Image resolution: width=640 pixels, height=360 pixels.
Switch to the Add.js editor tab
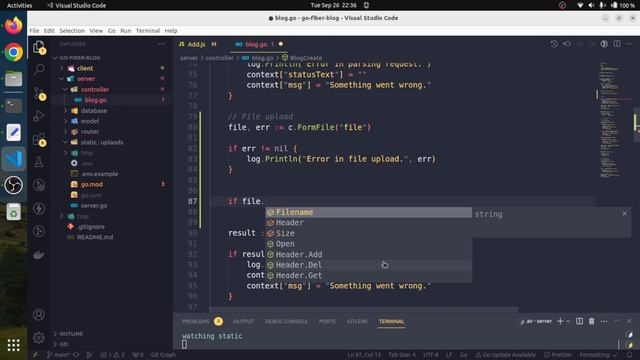tap(197, 44)
